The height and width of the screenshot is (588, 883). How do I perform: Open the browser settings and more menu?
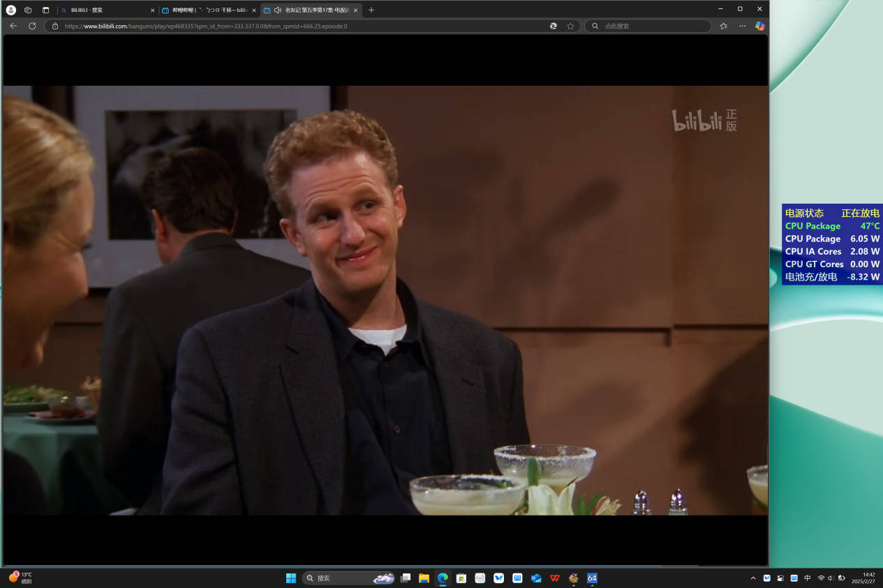(x=742, y=26)
